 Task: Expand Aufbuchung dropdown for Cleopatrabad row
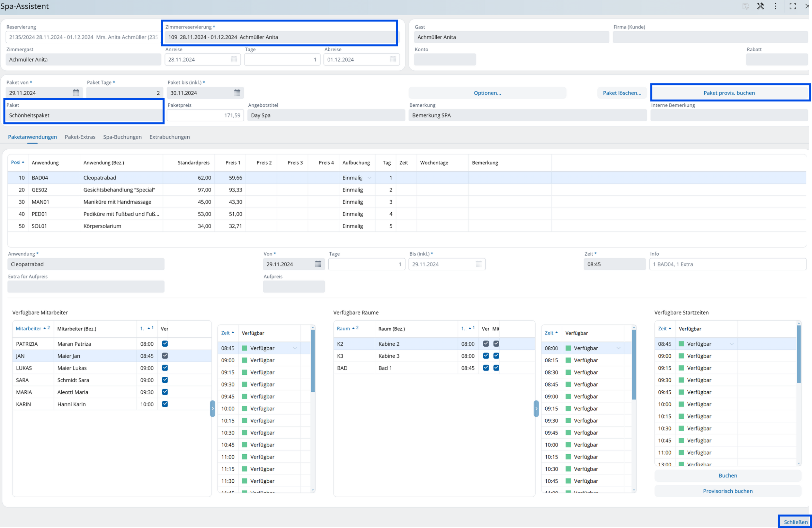pos(369,178)
